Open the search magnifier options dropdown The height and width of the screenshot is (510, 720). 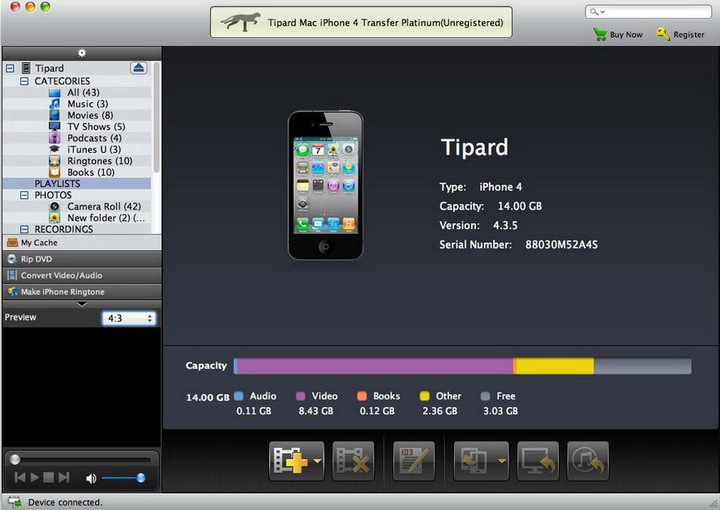(597, 12)
